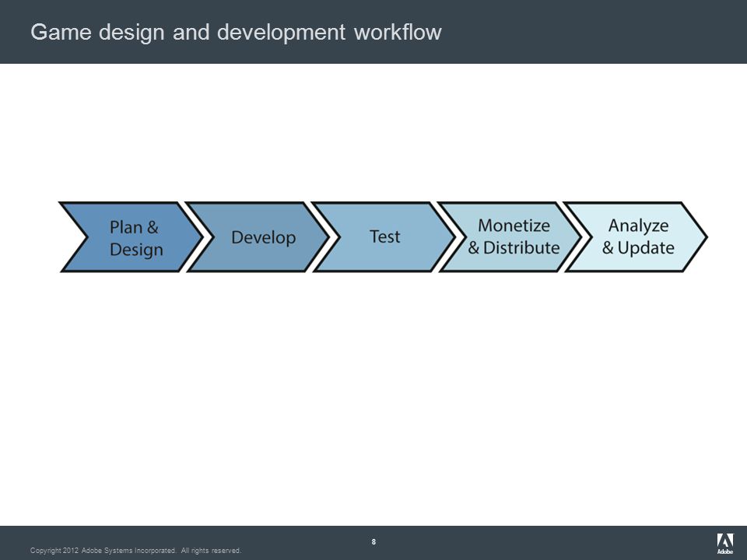
Task: Click the slide number 8
Action: click(x=373, y=541)
